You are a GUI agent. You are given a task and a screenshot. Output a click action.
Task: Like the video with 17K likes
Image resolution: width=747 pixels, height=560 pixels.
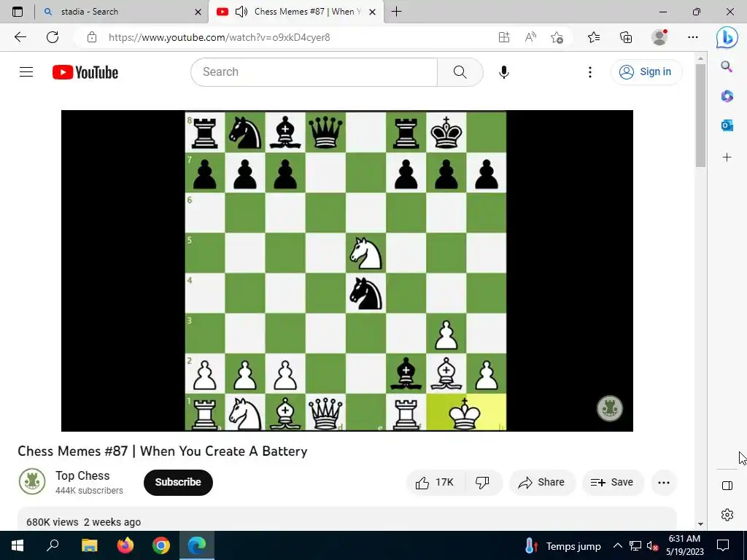pos(435,483)
